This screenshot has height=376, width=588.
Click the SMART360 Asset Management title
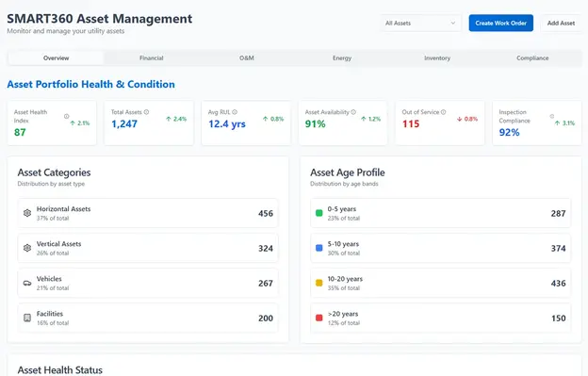(99, 18)
